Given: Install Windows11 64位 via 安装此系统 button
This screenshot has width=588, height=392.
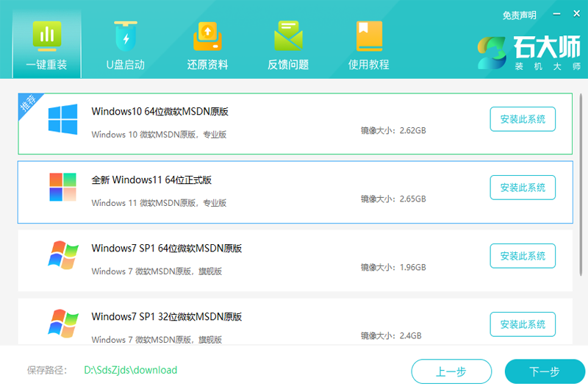Looking at the screenshot, I should pos(523,188).
